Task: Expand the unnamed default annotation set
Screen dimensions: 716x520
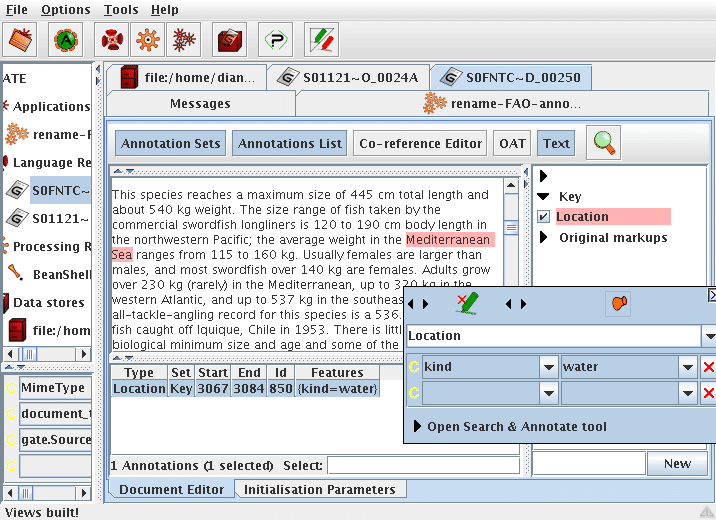Action: (543, 176)
